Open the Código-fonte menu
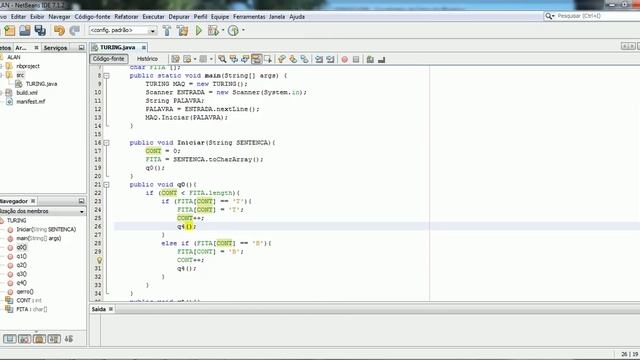Image resolution: width=640 pixels, height=360 pixels. point(92,17)
